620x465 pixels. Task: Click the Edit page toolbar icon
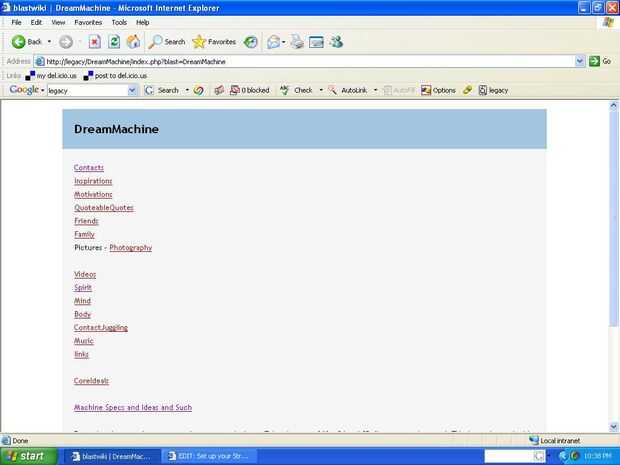316,42
